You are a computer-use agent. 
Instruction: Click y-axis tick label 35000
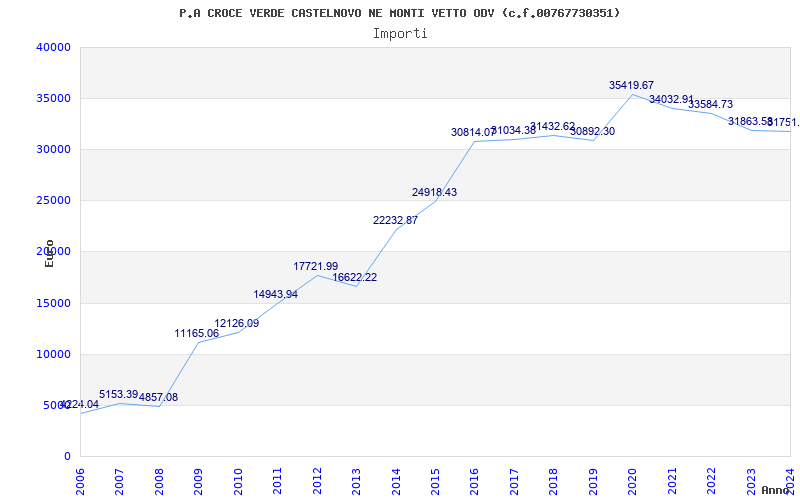pyautogui.click(x=53, y=98)
